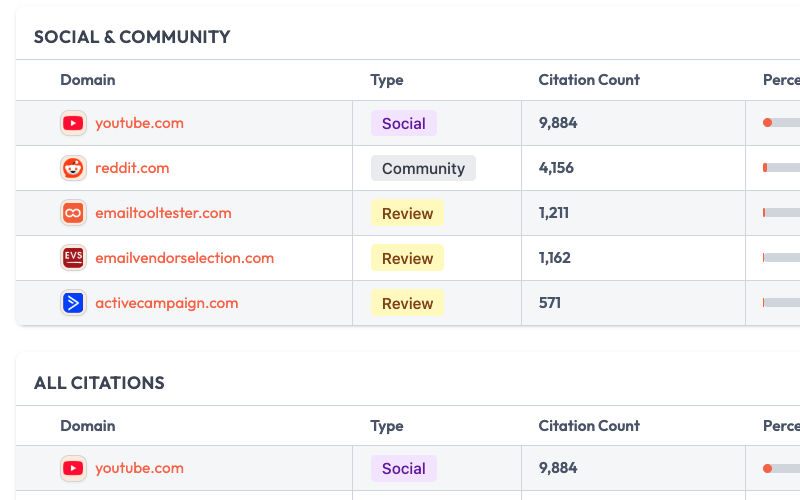Click the percentage bar for activecampaign.com
800x500 pixels.
coord(781,303)
